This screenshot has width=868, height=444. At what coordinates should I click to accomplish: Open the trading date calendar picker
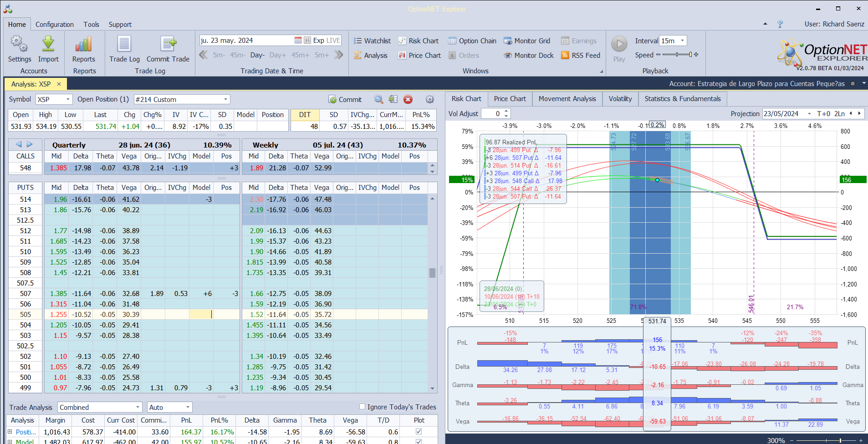(298, 41)
